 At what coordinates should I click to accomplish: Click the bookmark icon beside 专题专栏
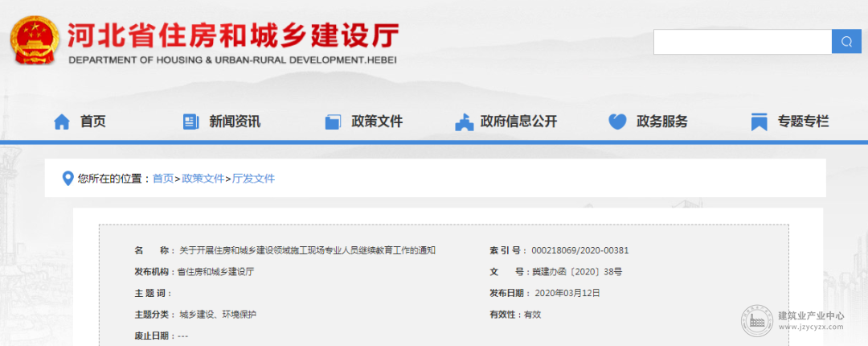coord(759,122)
